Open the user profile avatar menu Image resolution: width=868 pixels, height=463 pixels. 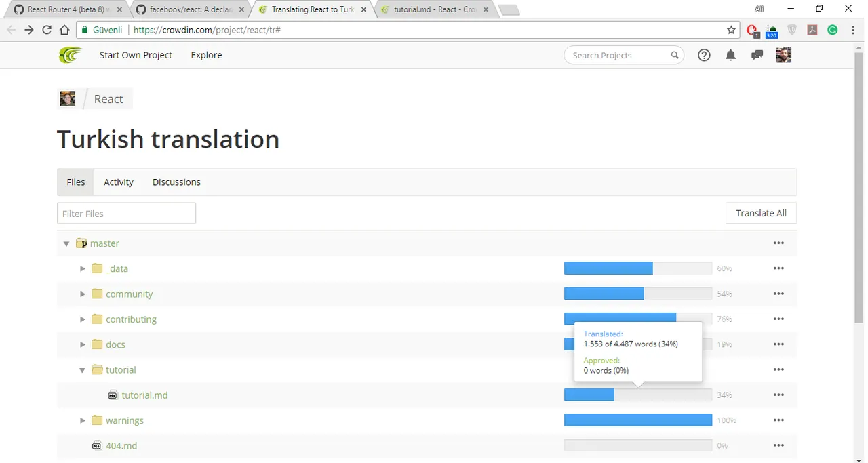tap(783, 55)
